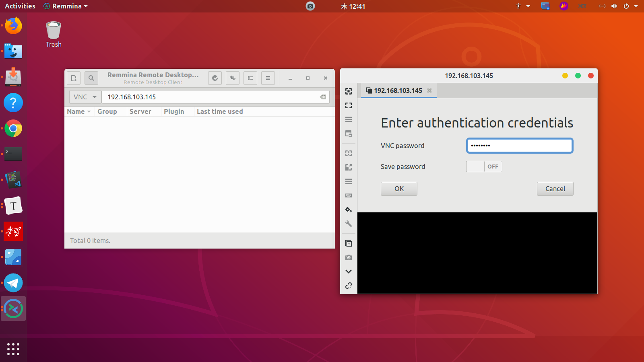Open the system power menu arrow
Viewport: 644px width, 362px height.
click(x=636, y=6)
